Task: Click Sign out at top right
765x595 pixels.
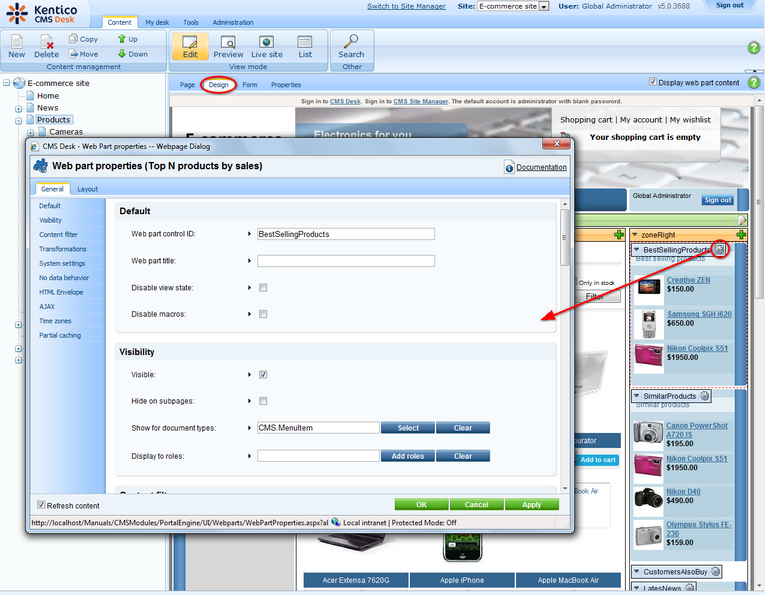Action: click(x=729, y=5)
